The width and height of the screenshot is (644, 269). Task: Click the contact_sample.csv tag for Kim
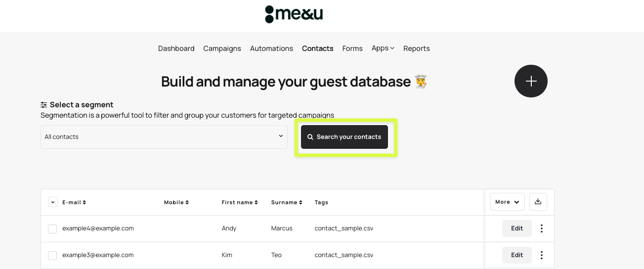pos(343,255)
